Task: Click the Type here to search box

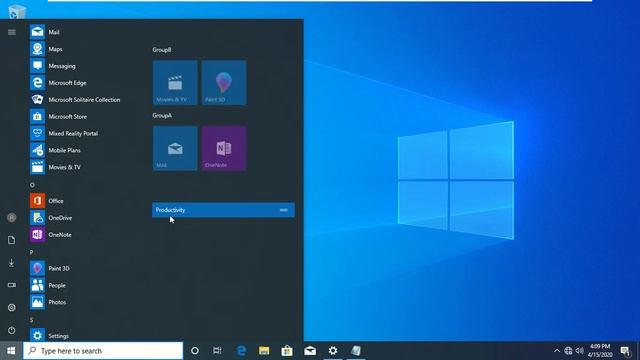Action: pos(103,351)
